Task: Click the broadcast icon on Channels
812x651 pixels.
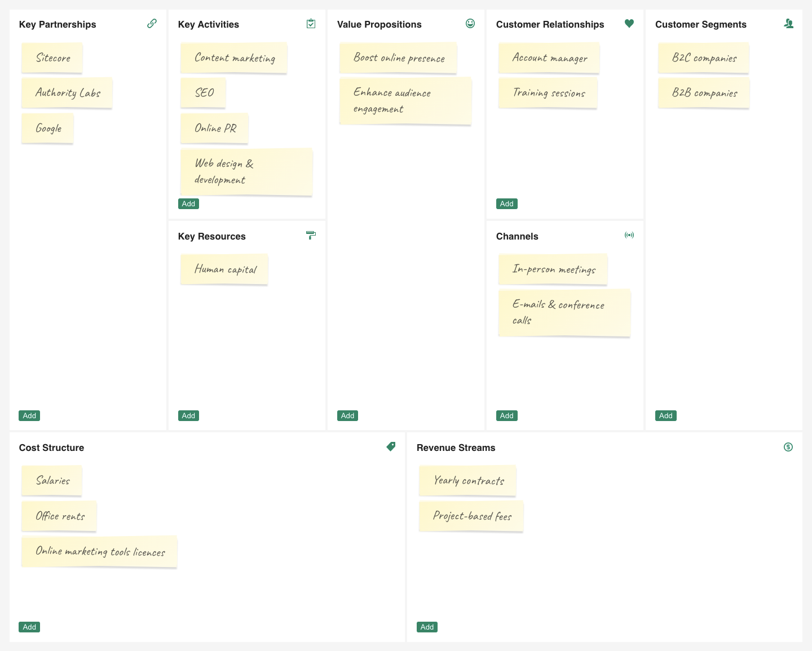Action: (629, 236)
